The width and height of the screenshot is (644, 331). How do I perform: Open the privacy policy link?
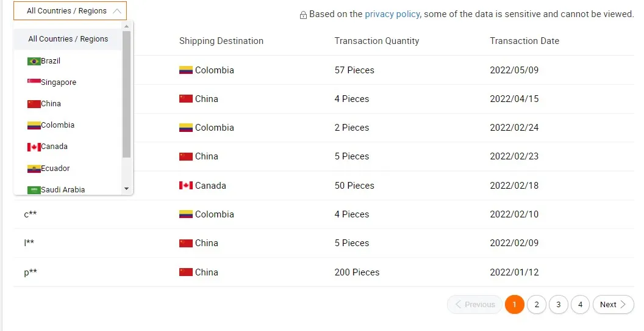[x=392, y=14]
